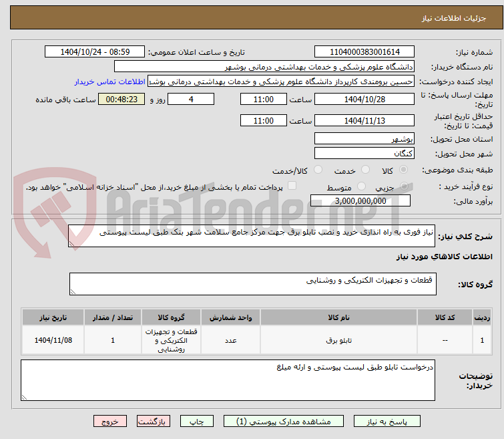
Task: Click the price validity date 1404/11/13
Action: tap(364, 120)
